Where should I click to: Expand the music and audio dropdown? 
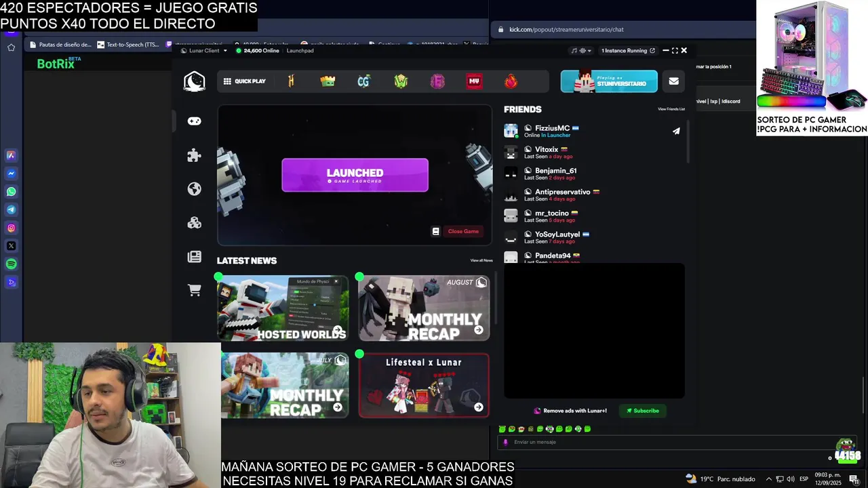tap(581, 51)
